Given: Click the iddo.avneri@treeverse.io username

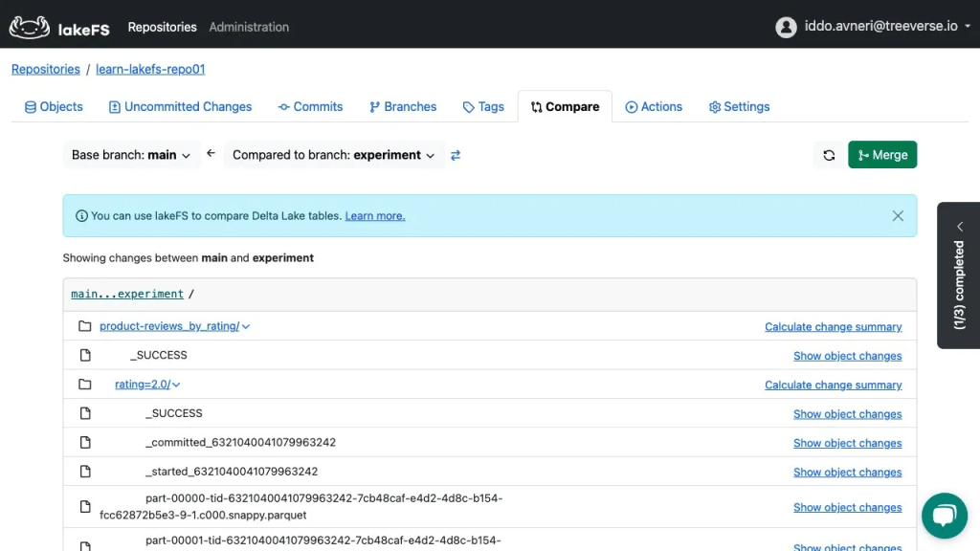Looking at the screenshot, I should point(880,26).
